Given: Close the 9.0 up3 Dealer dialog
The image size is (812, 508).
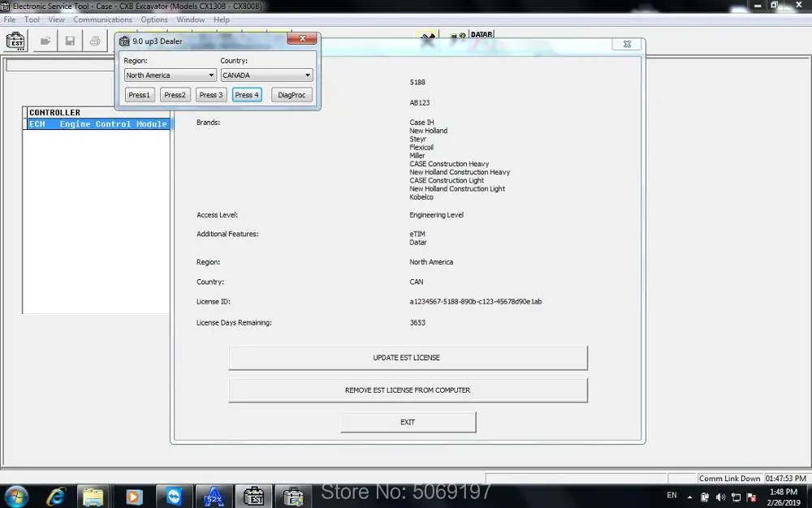Looking at the screenshot, I should [x=302, y=38].
